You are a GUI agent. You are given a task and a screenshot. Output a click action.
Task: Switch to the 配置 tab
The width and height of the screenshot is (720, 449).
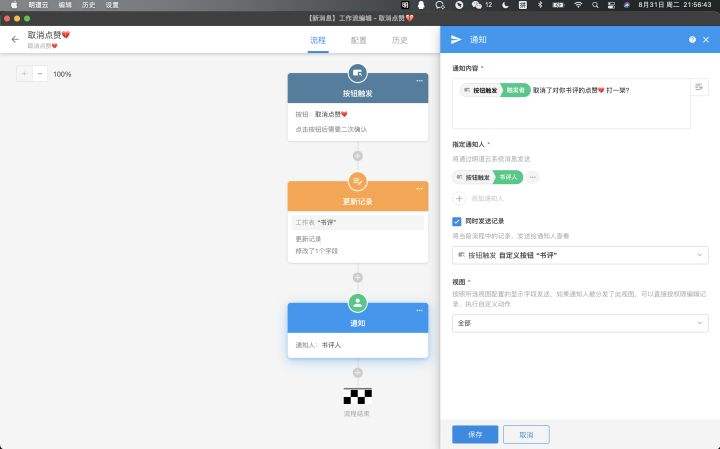point(359,40)
